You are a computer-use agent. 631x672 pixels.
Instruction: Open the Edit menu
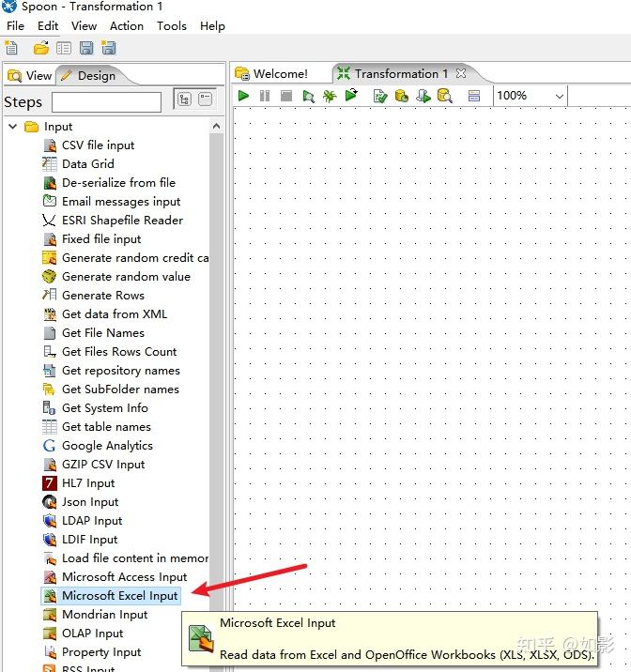(x=48, y=26)
